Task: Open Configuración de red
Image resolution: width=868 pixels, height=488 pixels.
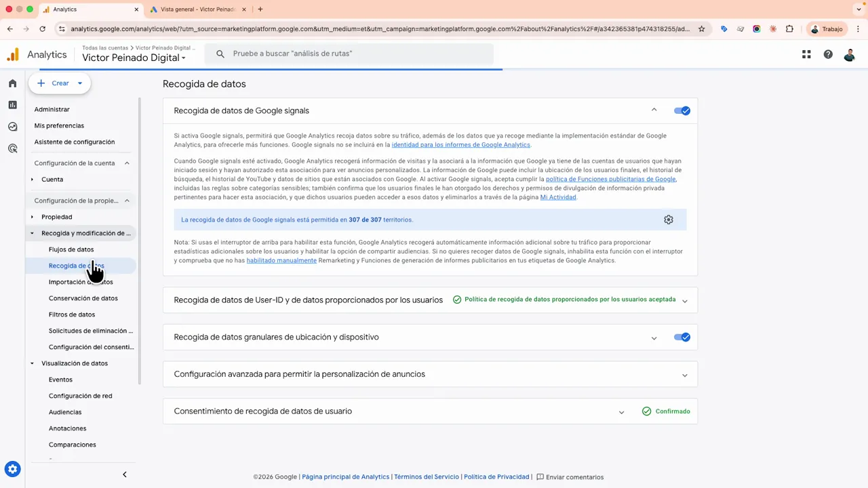Action: pyautogui.click(x=81, y=396)
